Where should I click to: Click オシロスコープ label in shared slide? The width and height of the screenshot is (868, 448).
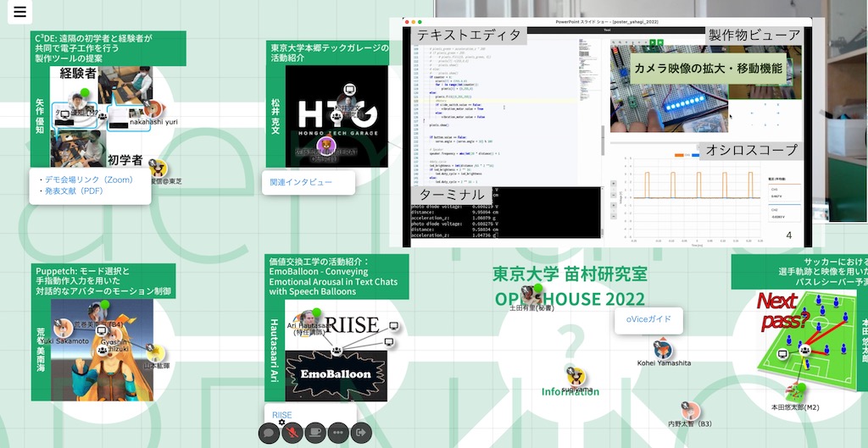click(751, 151)
